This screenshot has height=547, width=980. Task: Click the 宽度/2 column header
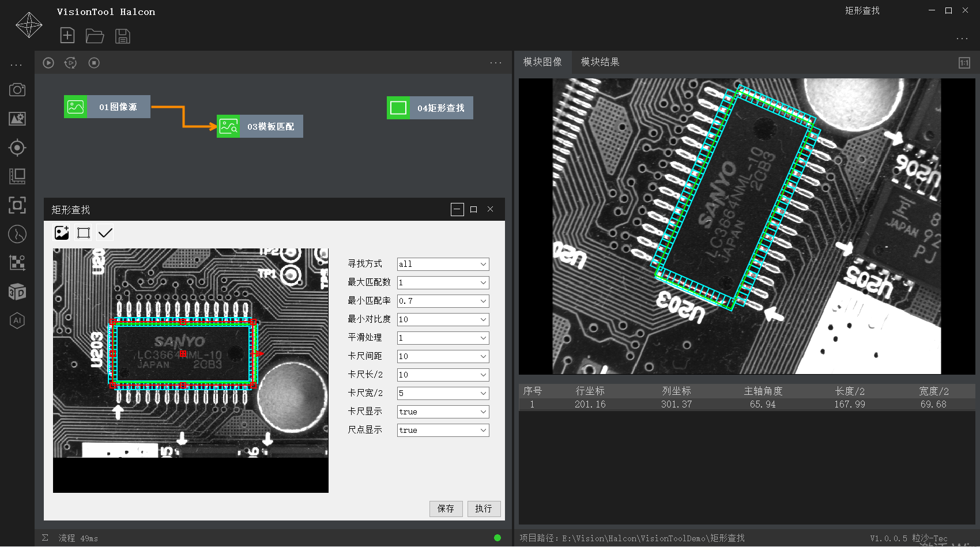pyautogui.click(x=934, y=391)
